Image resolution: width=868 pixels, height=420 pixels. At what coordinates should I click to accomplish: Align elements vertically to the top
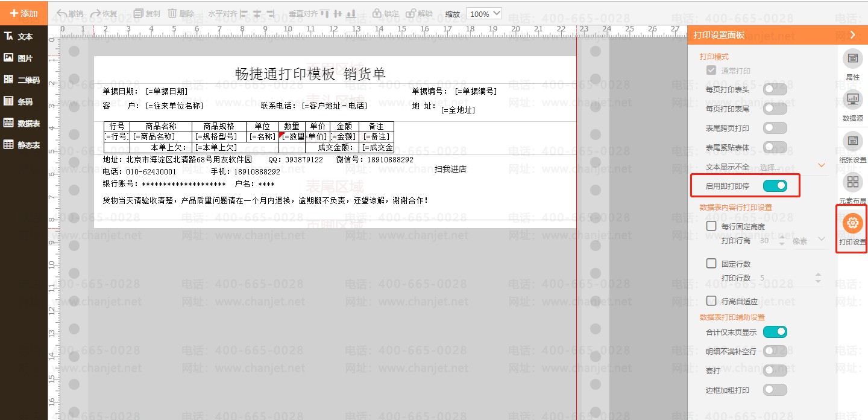tap(325, 13)
